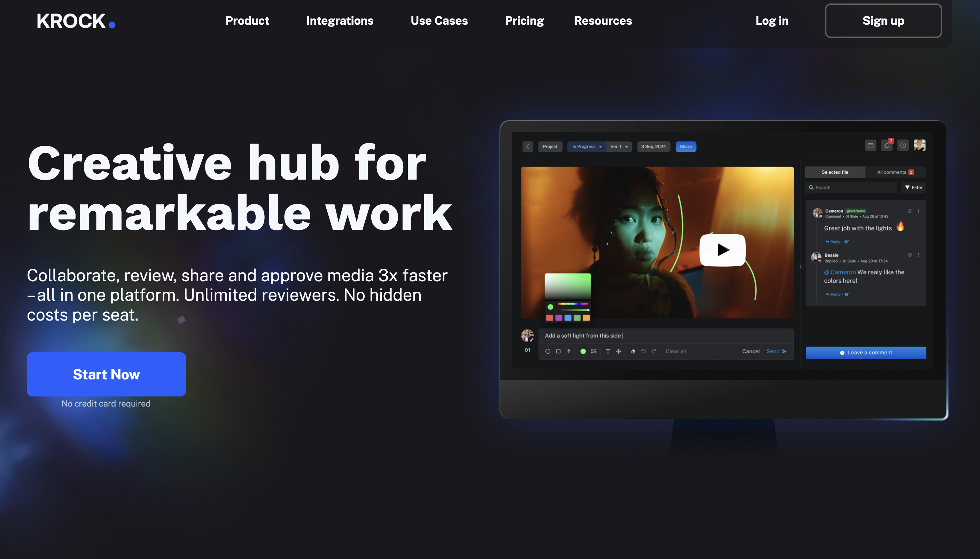This screenshot has width=980, height=559.
Task: Click the help question mark icon
Action: (x=903, y=145)
